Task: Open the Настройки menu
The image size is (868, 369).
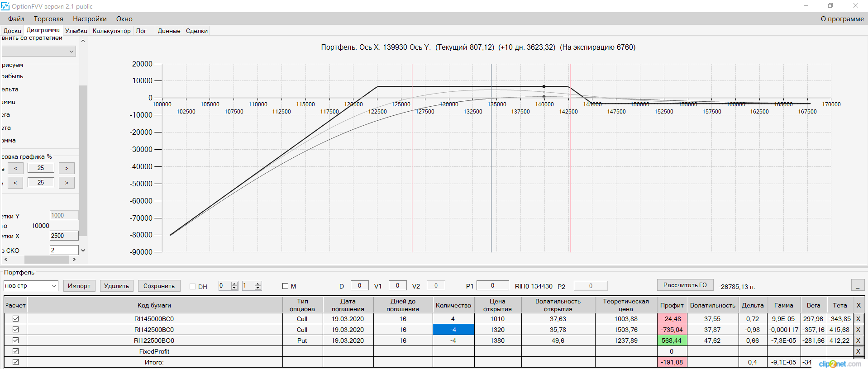Action: click(90, 19)
